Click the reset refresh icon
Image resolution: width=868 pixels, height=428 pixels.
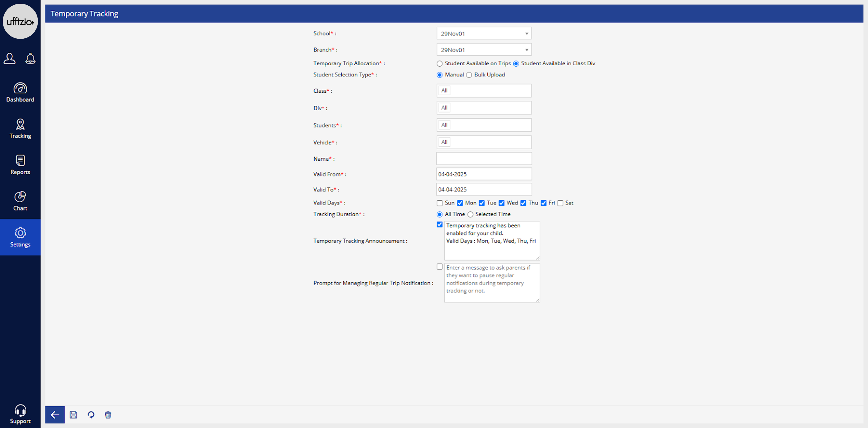91,414
